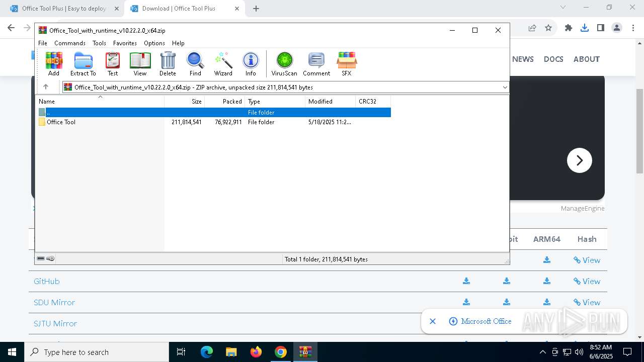Open Windows Start menu
The image size is (644, 362).
(x=12, y=352)
